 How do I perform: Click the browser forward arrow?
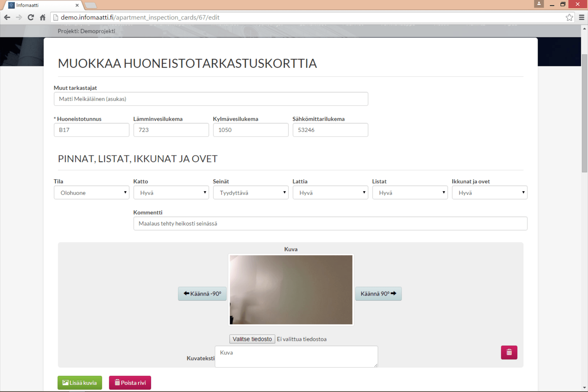19,17
